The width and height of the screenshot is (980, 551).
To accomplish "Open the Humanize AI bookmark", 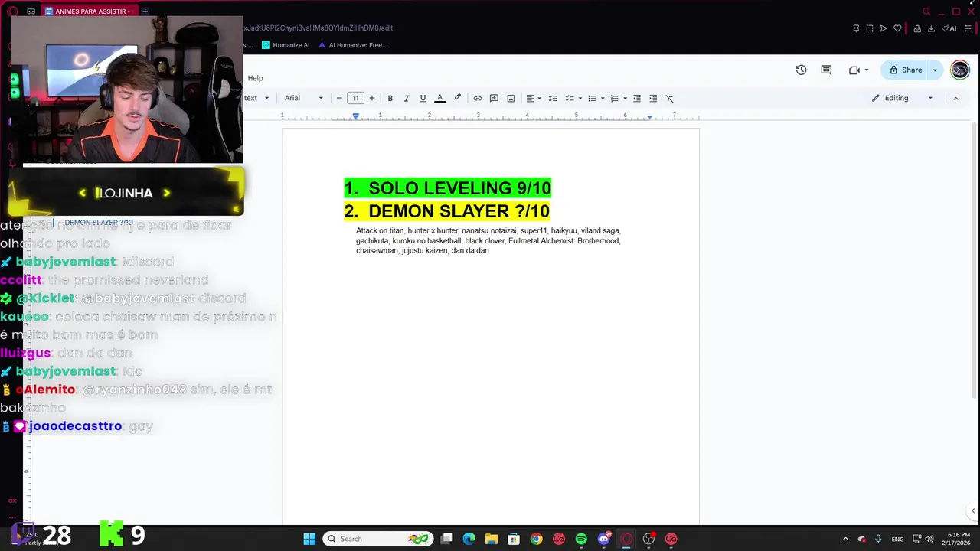I will 286,45.
